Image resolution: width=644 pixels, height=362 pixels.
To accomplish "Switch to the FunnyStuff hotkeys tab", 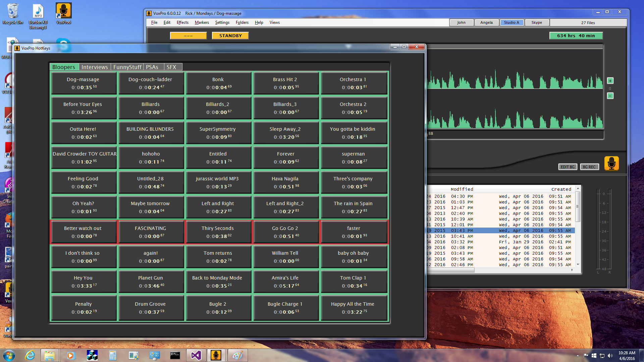I will 127,67.
